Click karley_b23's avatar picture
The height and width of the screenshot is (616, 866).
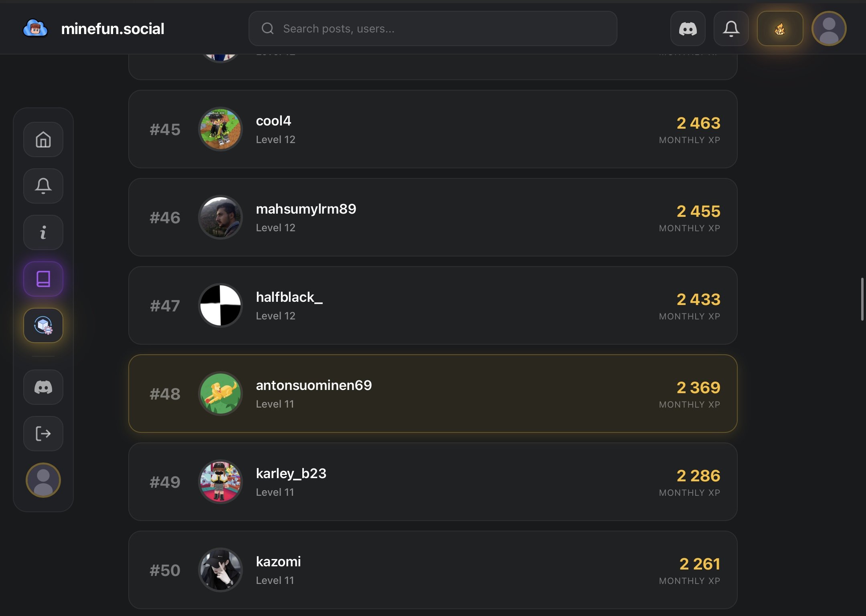tap(221, 482)
